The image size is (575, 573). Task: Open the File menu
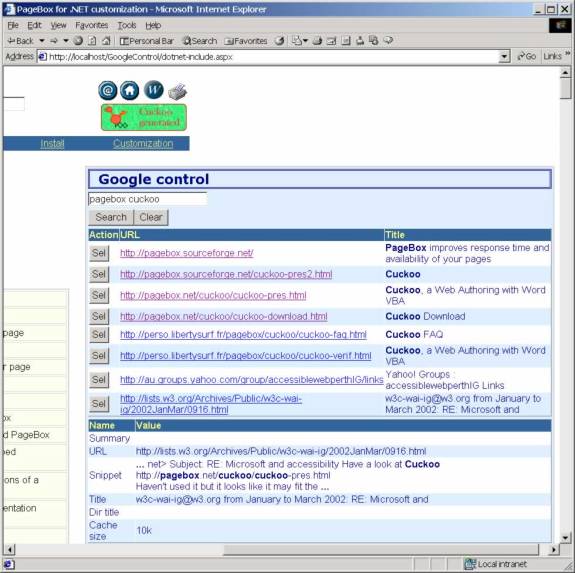13,25
